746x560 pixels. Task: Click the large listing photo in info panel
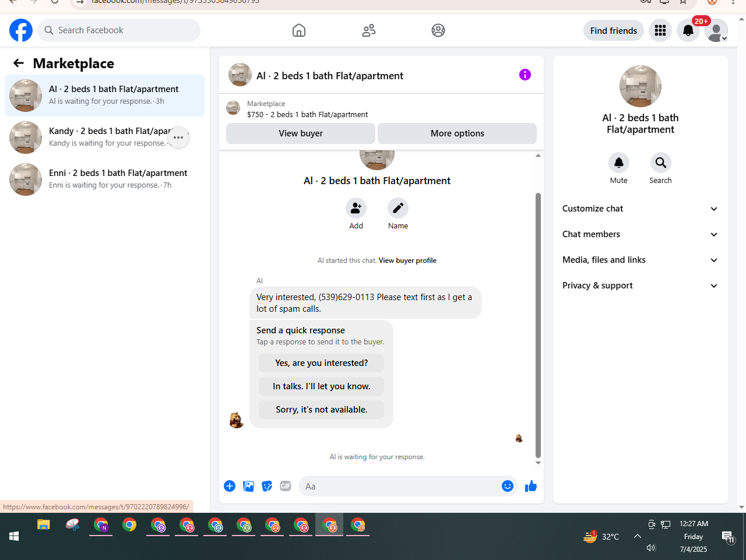641,86
